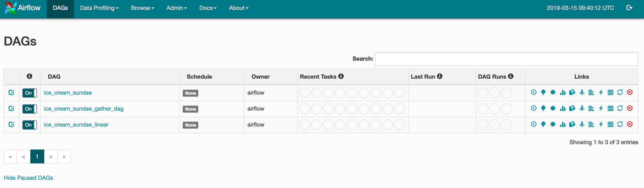This screenshot has height=188, width=644.
Task: Refresh the ice_cream_sundae_gather_dag DAG
Action: click(x=620, y=108)
